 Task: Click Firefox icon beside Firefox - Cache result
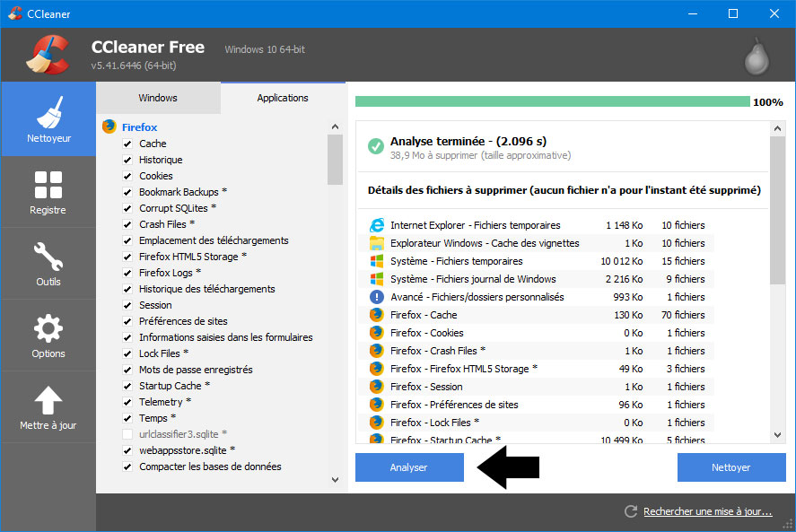(377, 315)
